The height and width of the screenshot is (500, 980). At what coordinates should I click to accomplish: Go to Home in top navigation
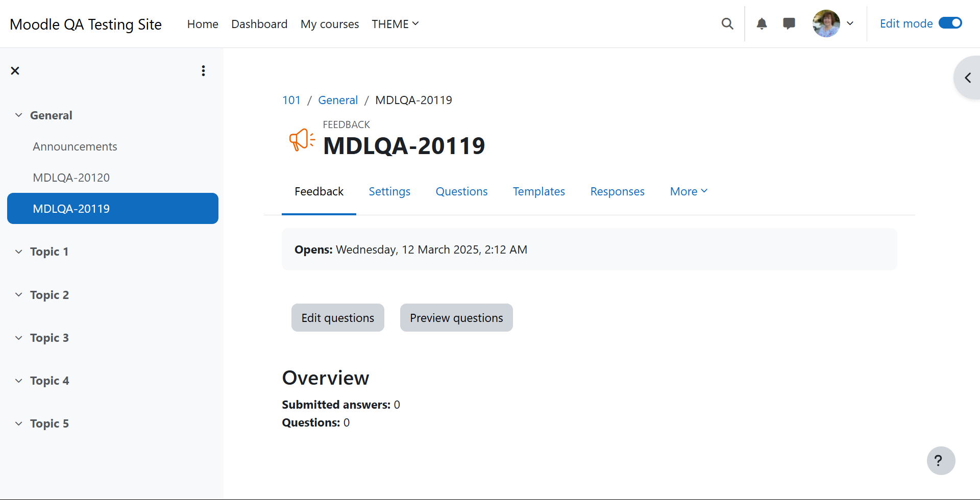pyautogui.click(x=203, y=24)
